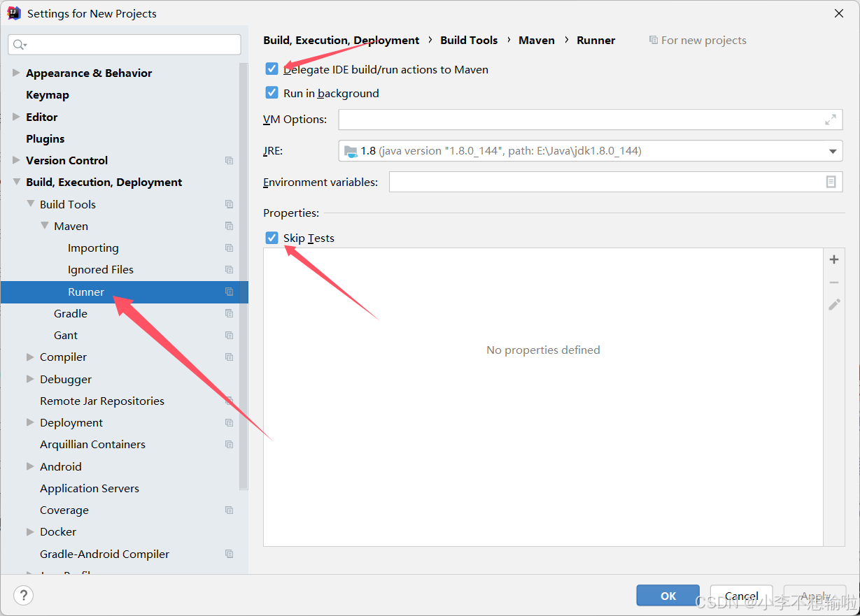Click project-level icon beside Gradle
This screenshot has width=860, height=616.
click(229, 313)
